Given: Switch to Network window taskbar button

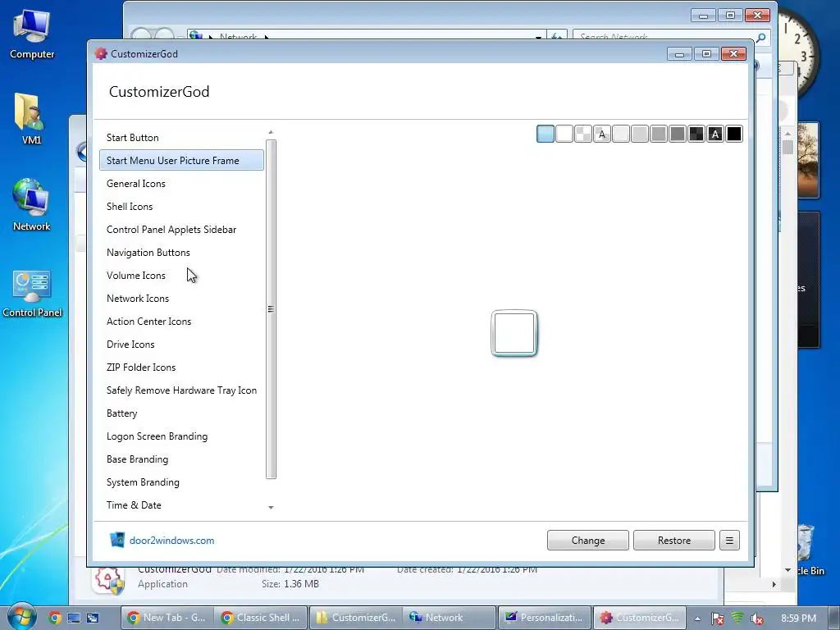Looking at the screenshot, I should 450,618.
